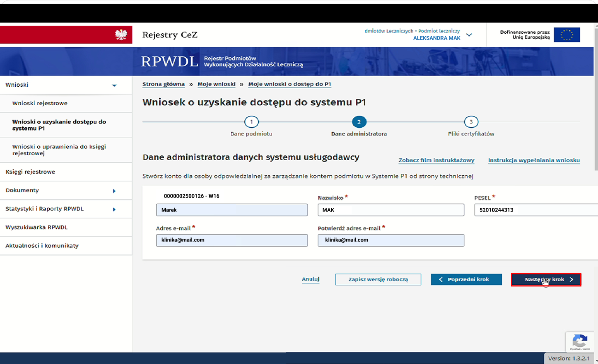Click step circle 1 Dane podmiotu
Image resolution: width=598 pixels, height=364 pixels.
point(251,122)
